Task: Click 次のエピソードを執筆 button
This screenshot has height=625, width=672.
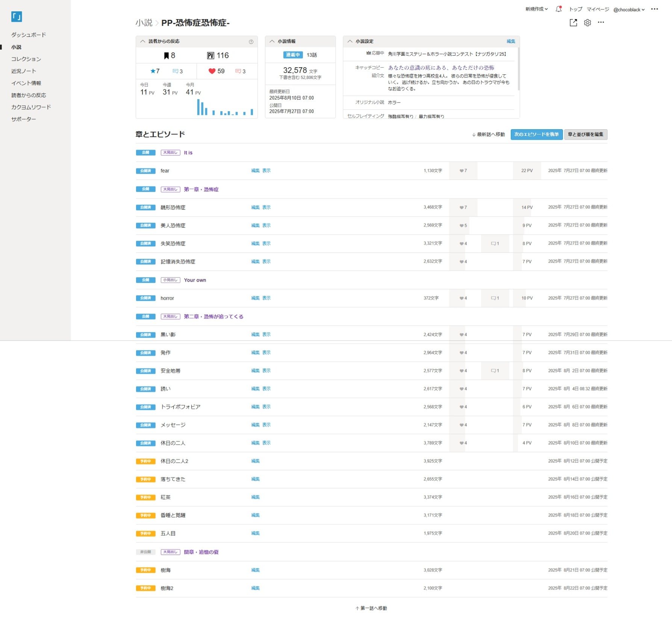Action: (536, 134)
